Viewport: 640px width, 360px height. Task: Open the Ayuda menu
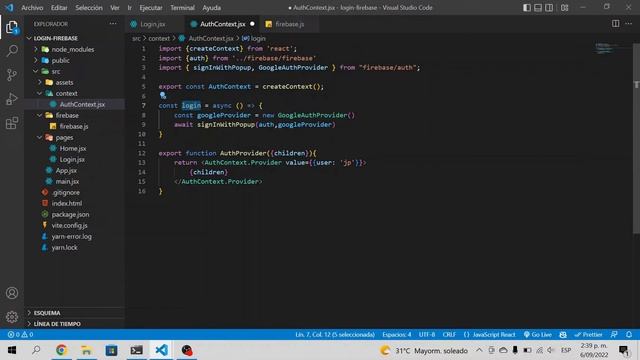[211, 8]
